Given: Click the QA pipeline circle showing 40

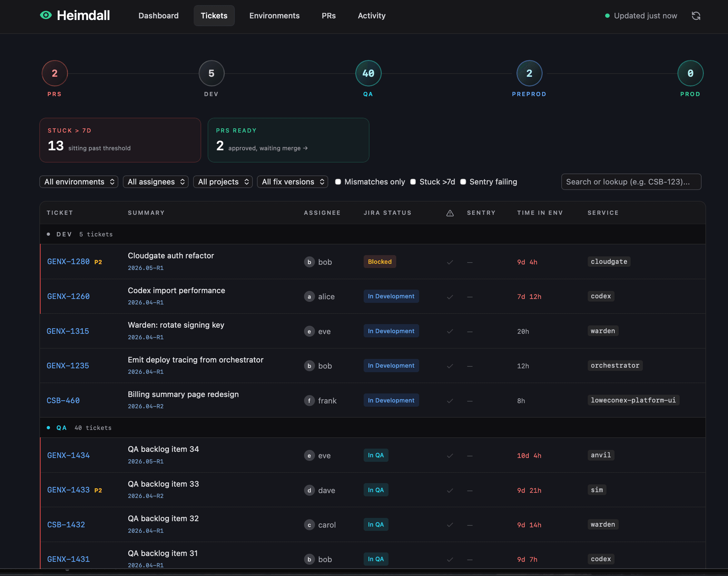Looking at the screenshot, I should [x=368, y=73].
